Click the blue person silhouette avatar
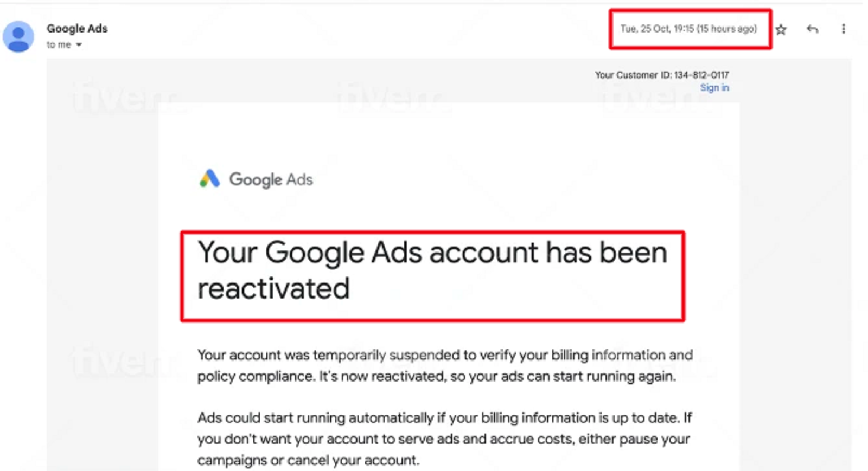868x471 pixels. tap(19, 35)
